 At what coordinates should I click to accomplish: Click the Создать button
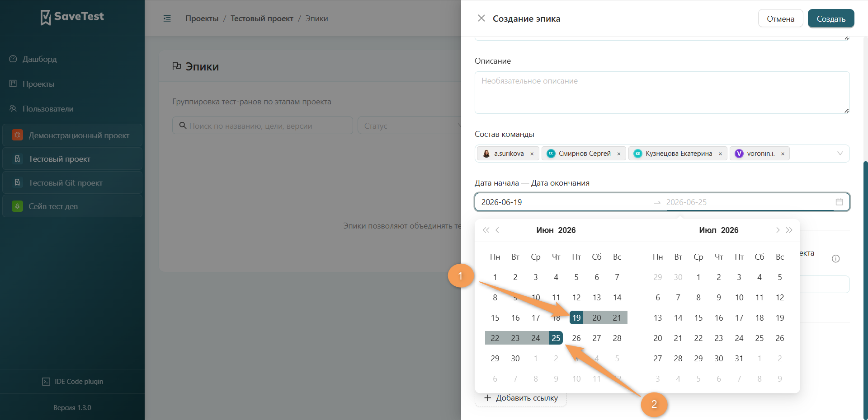[x=831, y=19]
